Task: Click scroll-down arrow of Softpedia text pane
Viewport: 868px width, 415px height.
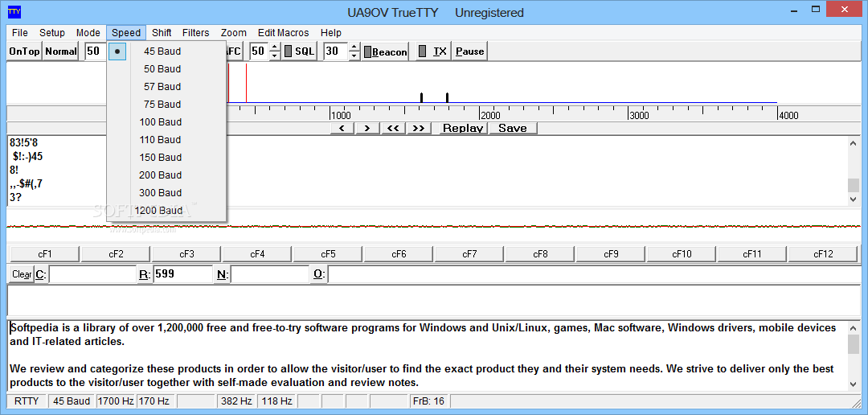Action: point(854,384)
